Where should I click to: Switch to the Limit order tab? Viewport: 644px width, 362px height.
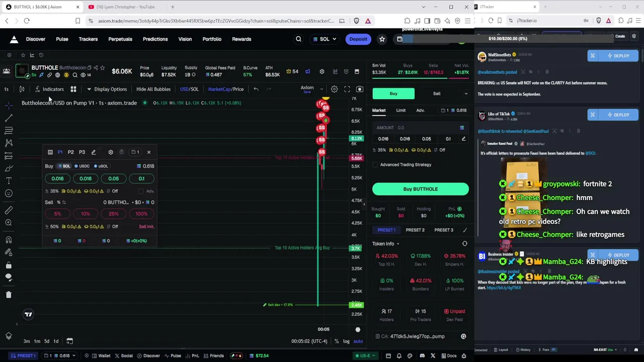(400, 110)
